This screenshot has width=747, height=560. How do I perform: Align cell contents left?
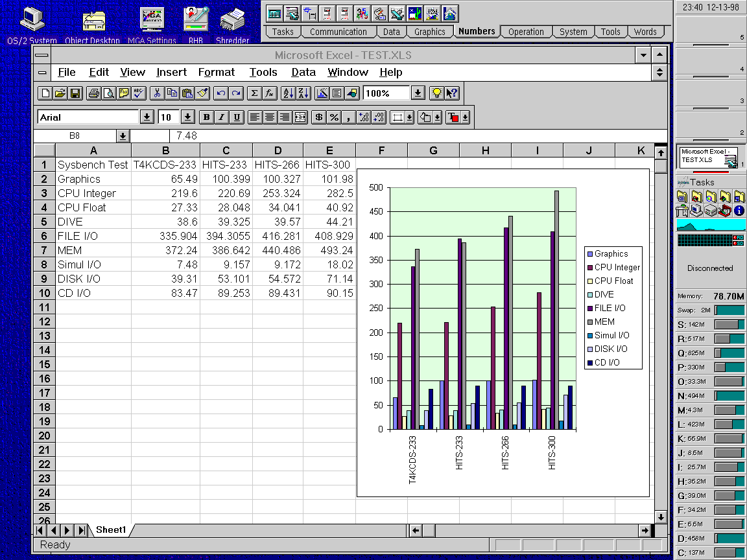coord(255,117)
